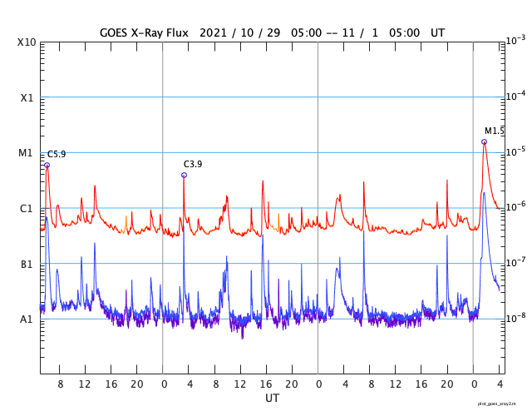Click the M1 y-axis label
This screenshot has width=532, height=416.
coord(26,153)
